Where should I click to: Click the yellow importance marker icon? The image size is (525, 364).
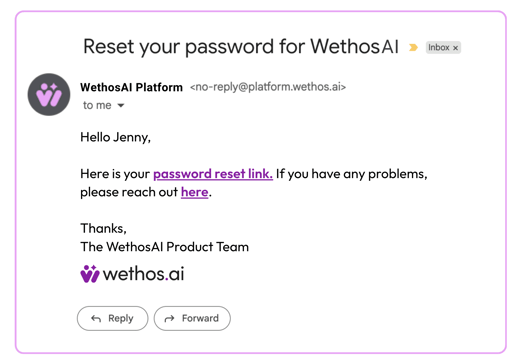pos(413,48)
